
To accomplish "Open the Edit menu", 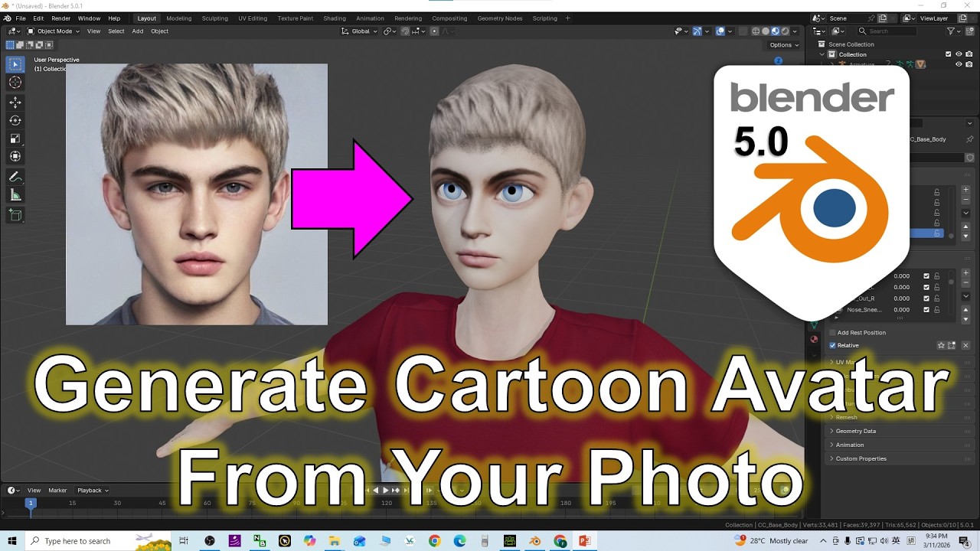I will (38, 18).
